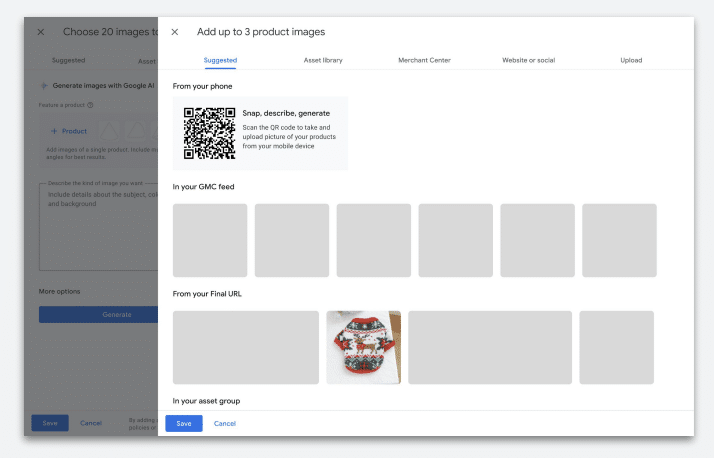Click Save in the background Choose images panel

[50, 423]
